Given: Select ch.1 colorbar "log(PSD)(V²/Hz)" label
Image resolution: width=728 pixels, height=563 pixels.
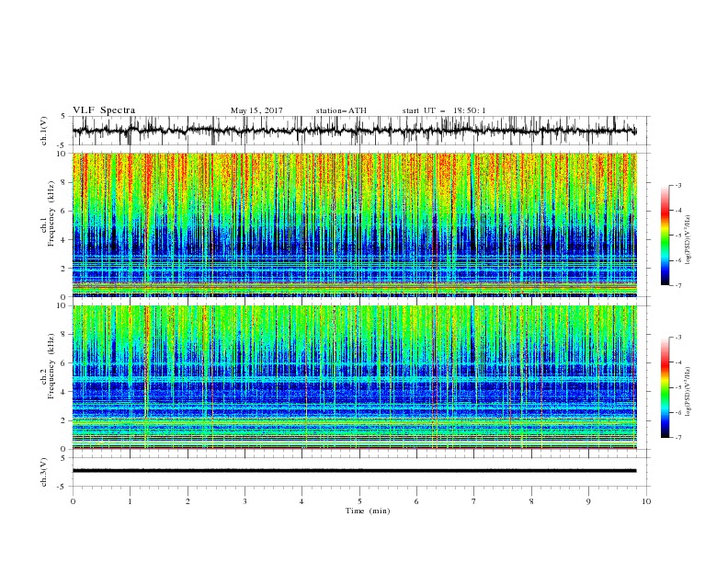Looking at the screenshot, I should (x=688, y=240).
